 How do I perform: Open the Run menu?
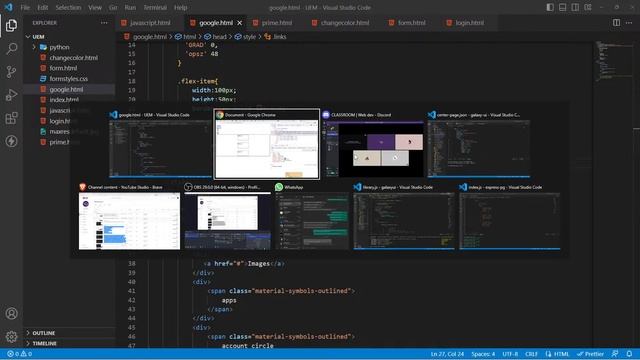point(130,7)
